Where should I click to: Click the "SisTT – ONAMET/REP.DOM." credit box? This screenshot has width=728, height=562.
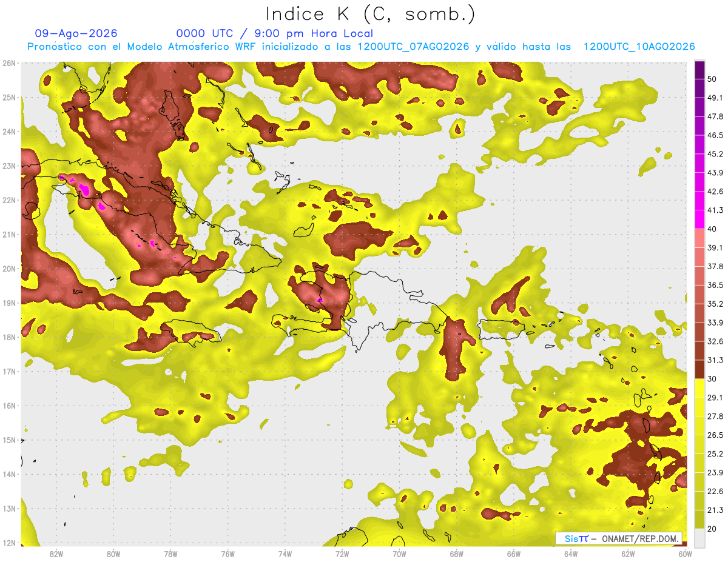tap(619, 538)
